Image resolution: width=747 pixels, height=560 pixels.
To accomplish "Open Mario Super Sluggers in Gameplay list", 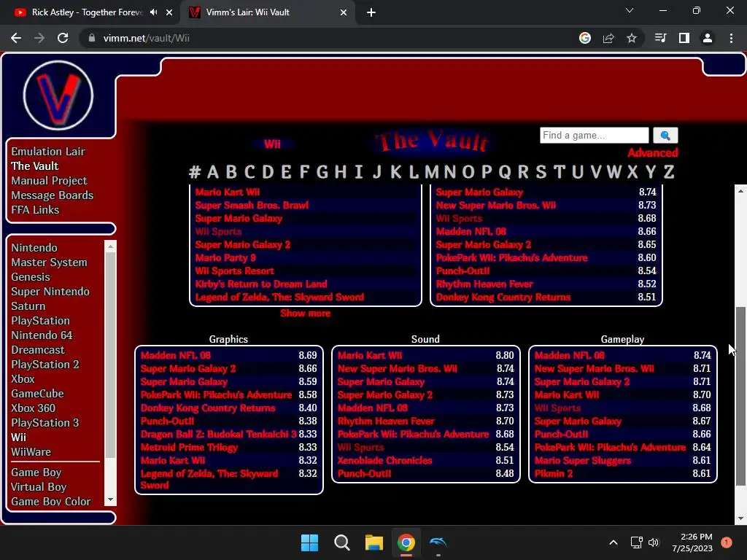I will [x=583, y=461].
